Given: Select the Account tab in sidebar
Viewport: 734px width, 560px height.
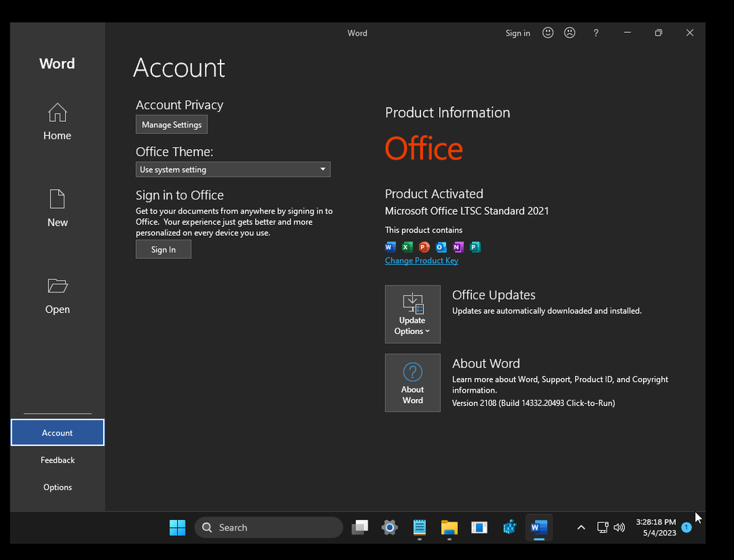Looking at the screenshot, I should [57, 433].
